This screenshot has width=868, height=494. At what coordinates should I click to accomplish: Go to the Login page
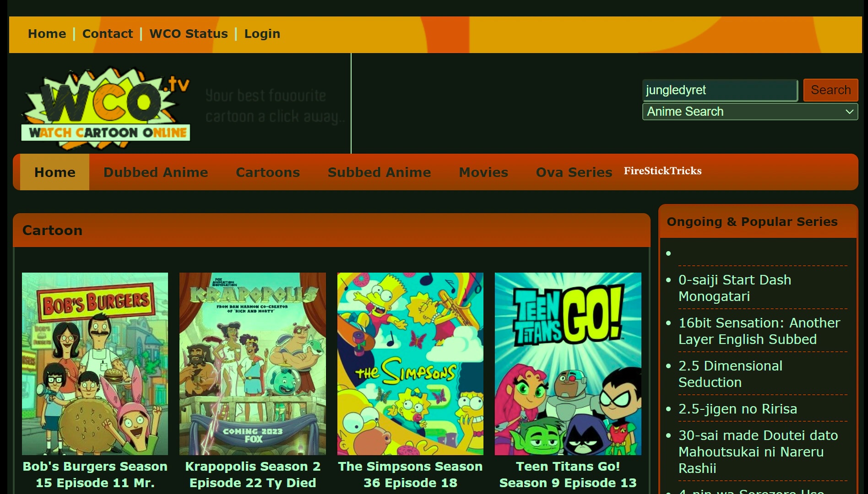[262, 33]
